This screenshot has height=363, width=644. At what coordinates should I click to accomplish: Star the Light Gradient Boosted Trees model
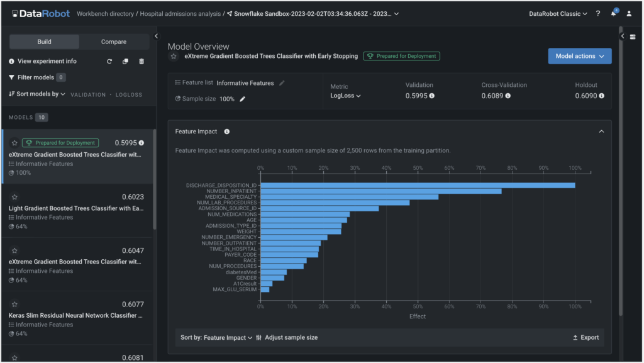point(15,197)
